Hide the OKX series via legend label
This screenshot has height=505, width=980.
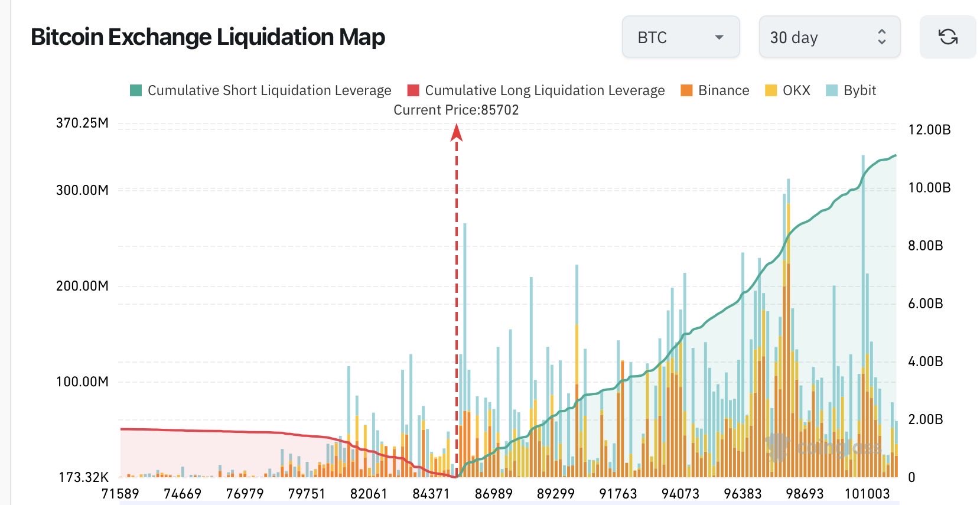[x=796, y=90]
